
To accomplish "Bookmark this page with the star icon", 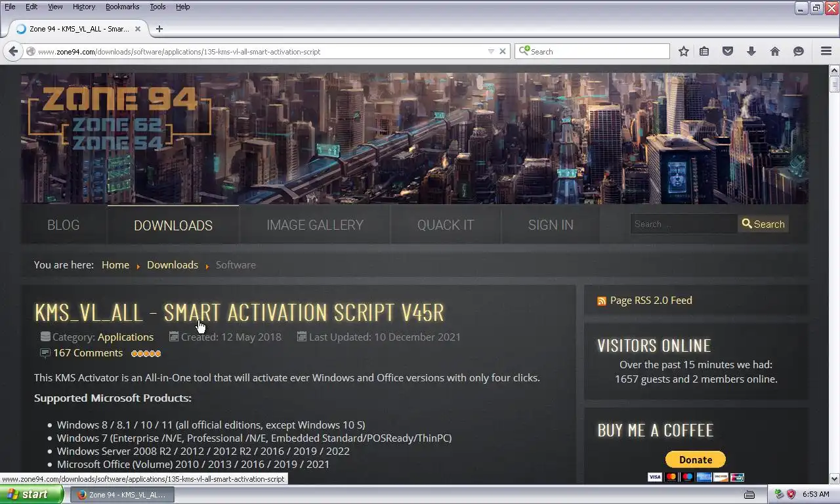I will [684, 51].
